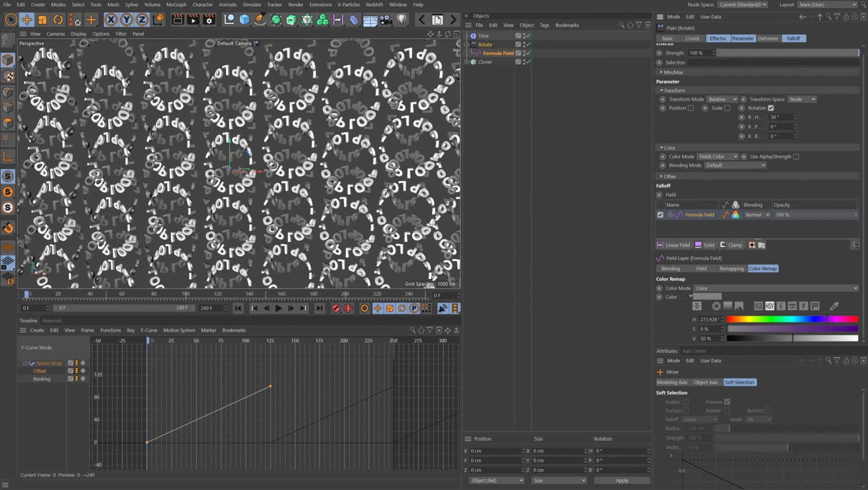This screenshot has width=868, height=490.
Task: Click the Parameter keyframe P icon
Action: click(414, 308)
